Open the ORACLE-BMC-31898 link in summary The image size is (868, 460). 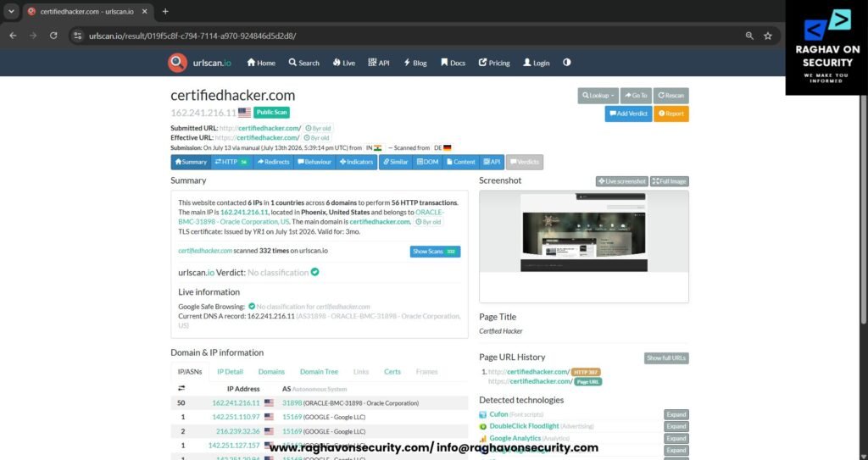[311, 217]
